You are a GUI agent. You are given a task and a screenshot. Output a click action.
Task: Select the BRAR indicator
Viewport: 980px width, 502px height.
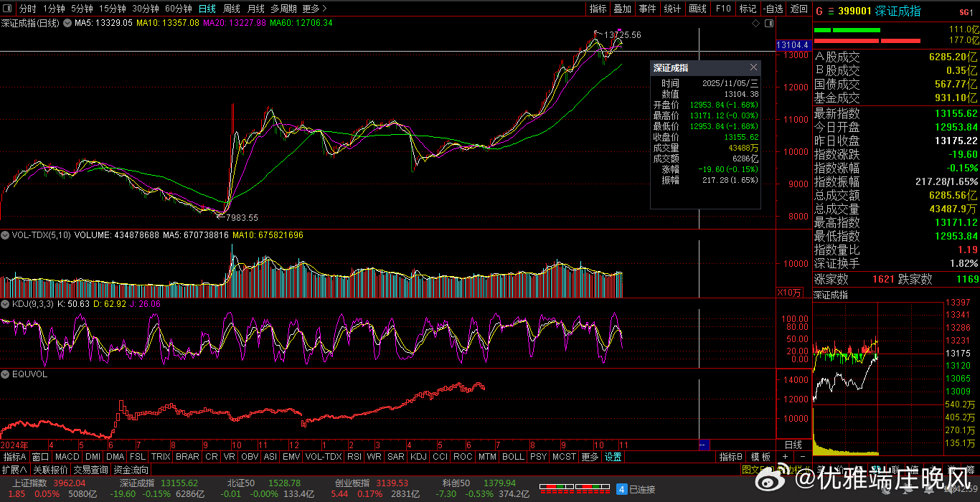(x=187, y=457)
